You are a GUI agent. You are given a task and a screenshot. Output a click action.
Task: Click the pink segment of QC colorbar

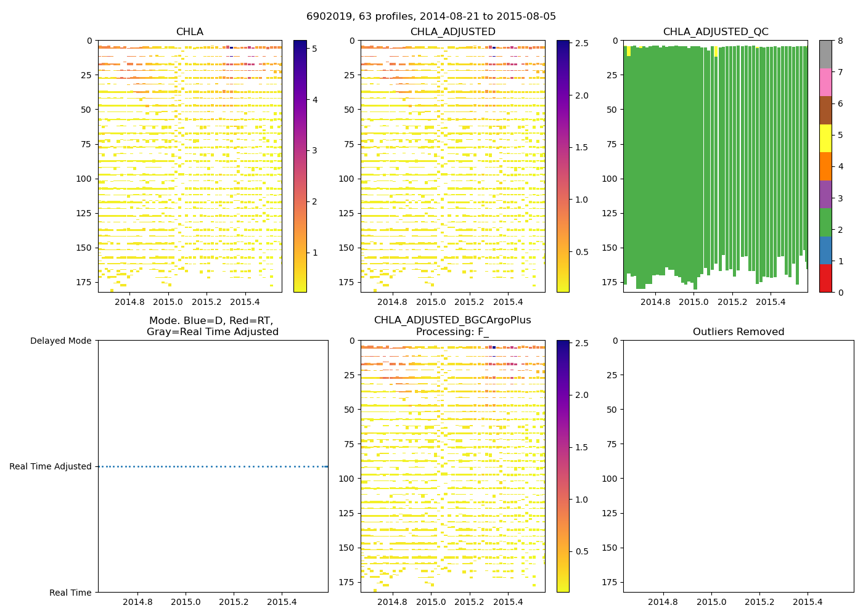click(825, 83)
